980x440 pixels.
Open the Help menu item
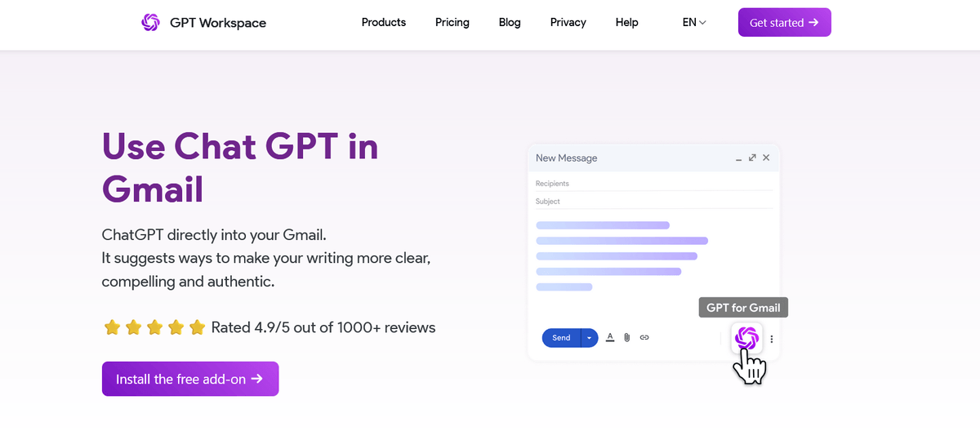coord(627,22)
